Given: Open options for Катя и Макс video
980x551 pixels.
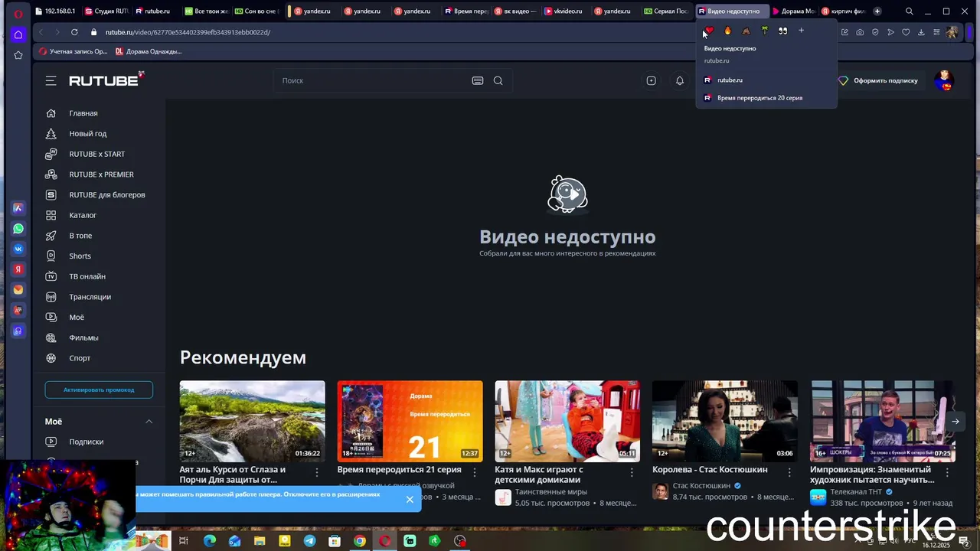Looking at the screenshot, I should [632, 472].
